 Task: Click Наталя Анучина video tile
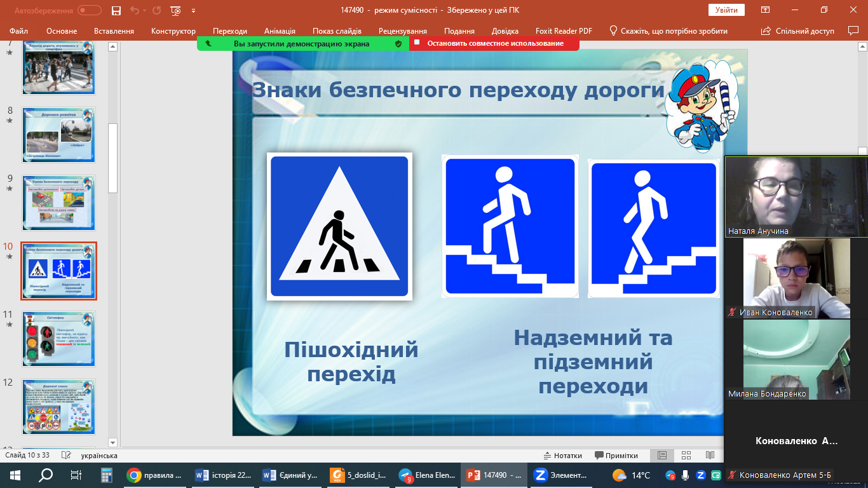pos(796,197)
